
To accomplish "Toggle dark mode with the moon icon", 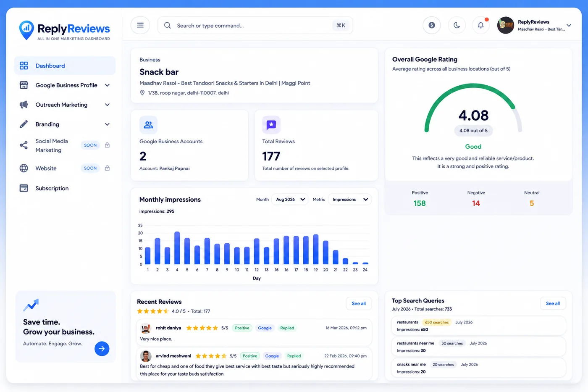I will pyautogui.click(x=457, y=25).
